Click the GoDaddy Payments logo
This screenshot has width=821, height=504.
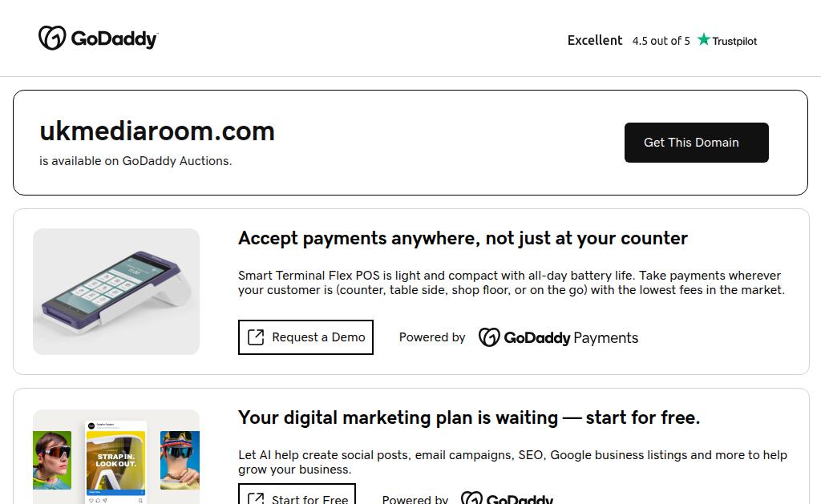click(558, 337)
